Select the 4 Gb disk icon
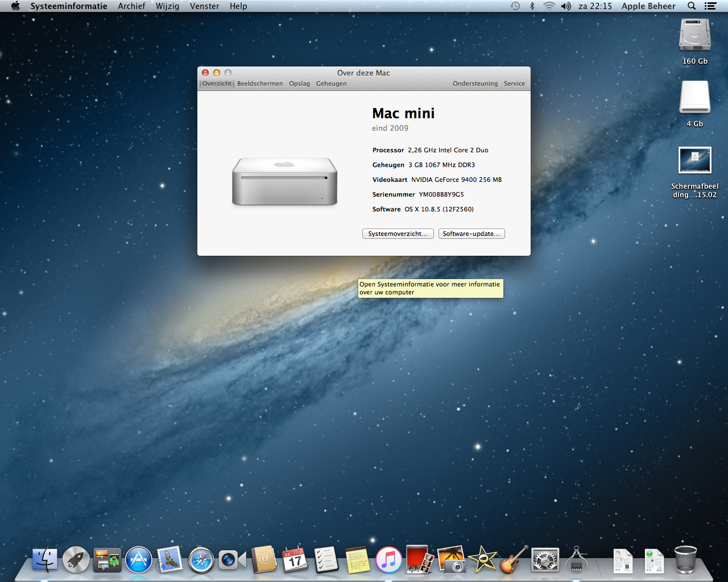728x582 pixels. pos(695,97)
